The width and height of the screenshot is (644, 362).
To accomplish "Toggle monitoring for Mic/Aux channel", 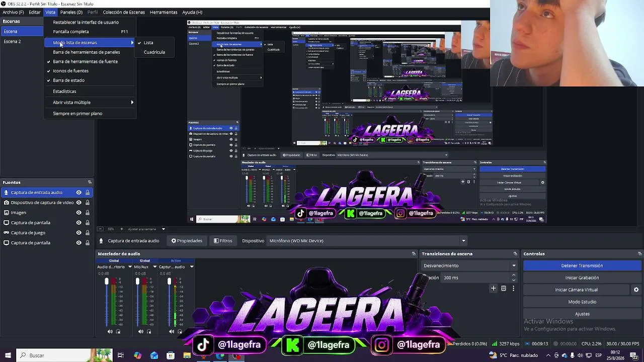I will coord(149,331).
